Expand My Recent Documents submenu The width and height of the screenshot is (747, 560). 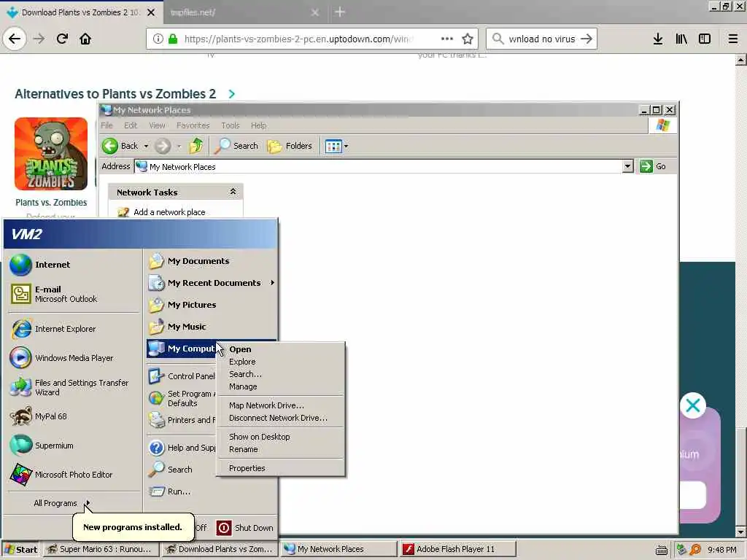[211, 283]
